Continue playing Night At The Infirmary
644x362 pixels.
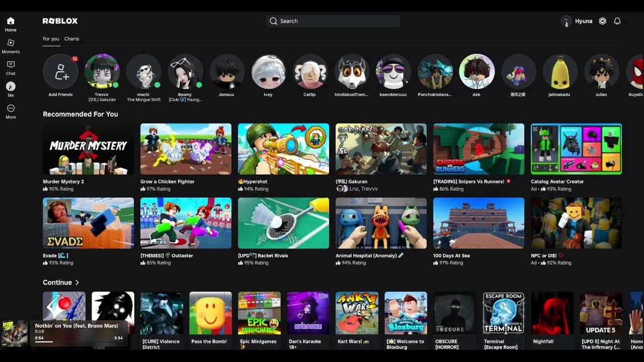click(601, 313)
